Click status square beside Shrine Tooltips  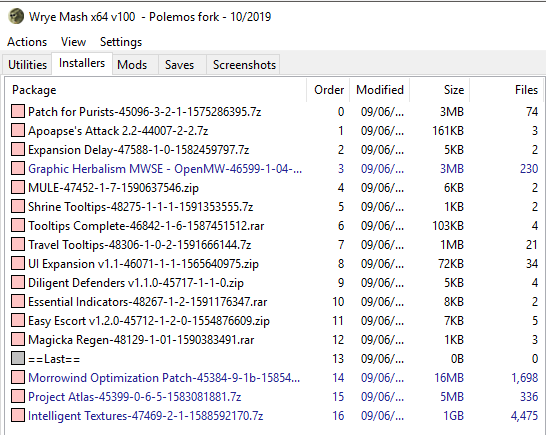tap(18, 207)
